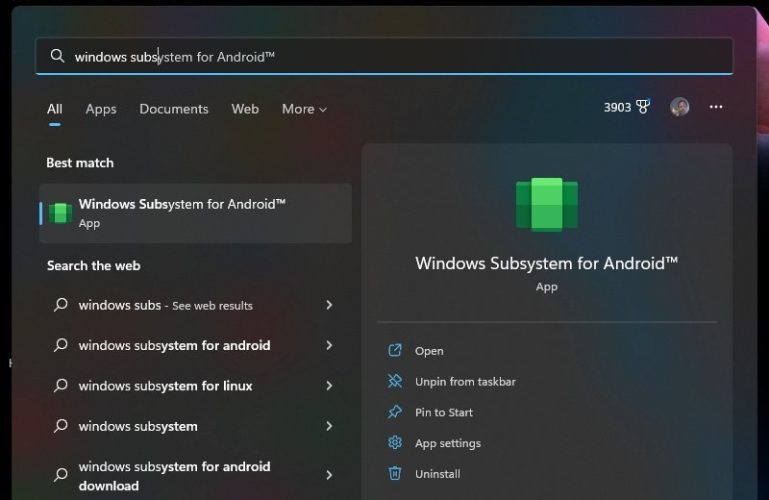This screenshot has width=769, height=500.
Task: Click the 3903 rewards points
Action: (x=617, y=107)
